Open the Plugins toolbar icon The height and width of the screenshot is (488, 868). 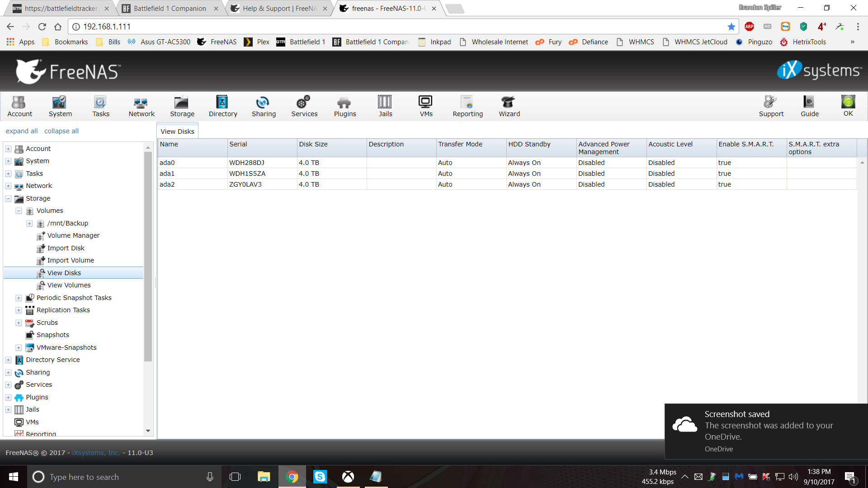pos(345,107)
